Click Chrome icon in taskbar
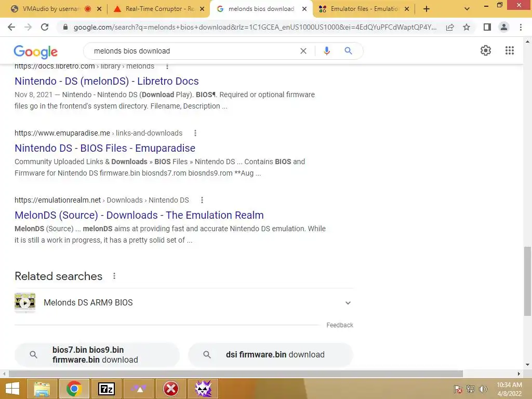532x399 pixels. point(74,389)
